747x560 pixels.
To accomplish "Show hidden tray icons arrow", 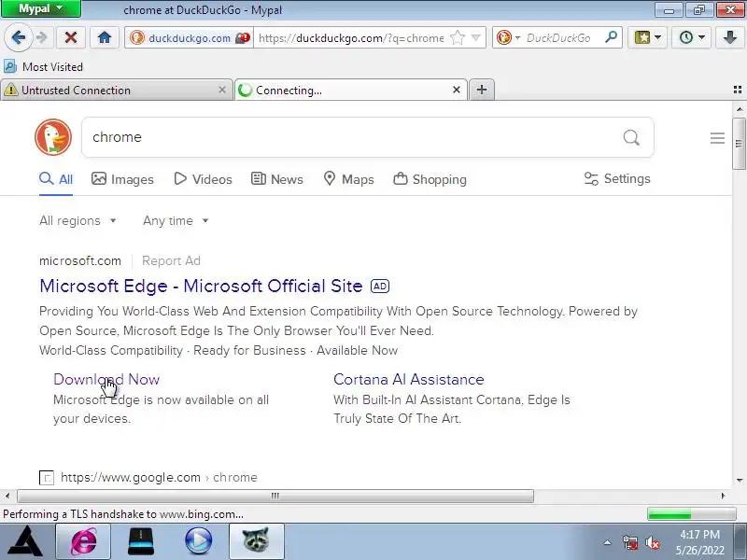I will coord(607,542).
